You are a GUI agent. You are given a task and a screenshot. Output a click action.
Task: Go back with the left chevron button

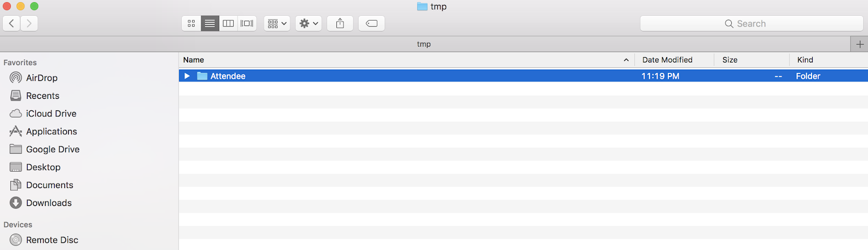11,23
